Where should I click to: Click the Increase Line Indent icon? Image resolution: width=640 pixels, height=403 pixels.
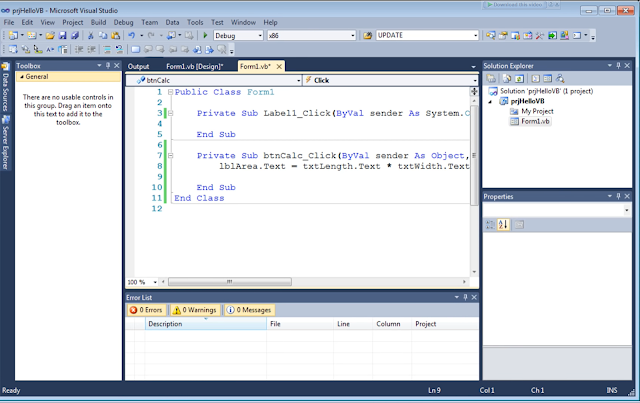point(91,49)
